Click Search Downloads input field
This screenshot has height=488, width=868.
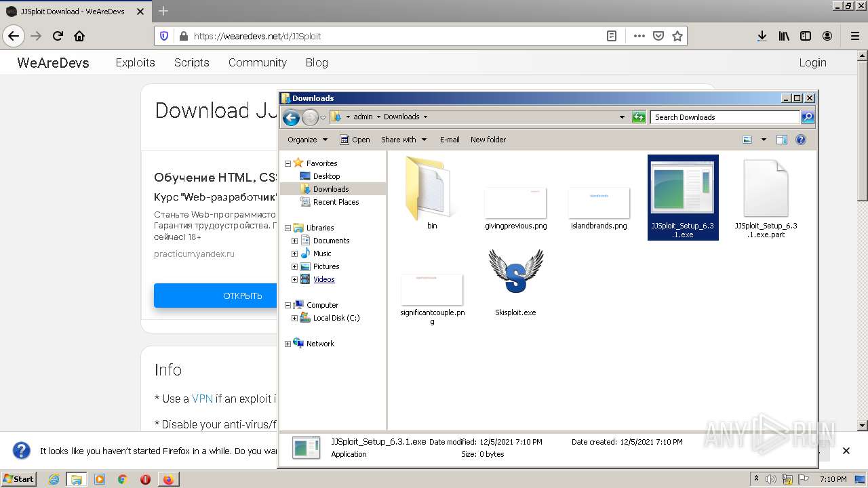click(x=724, y=117)
